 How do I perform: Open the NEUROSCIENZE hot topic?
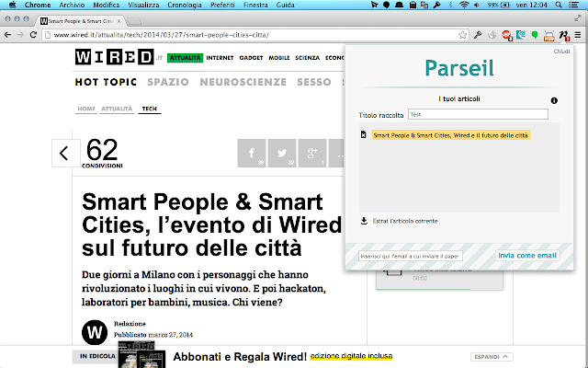(243, 82)
